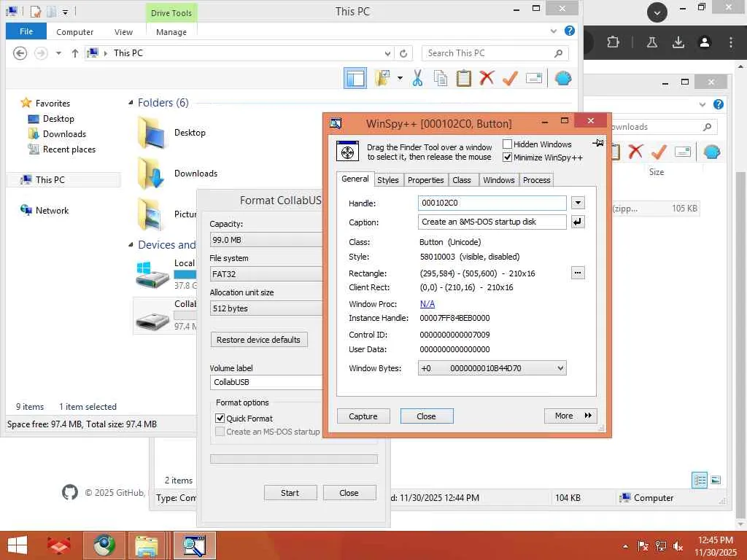Viewport: 747px width, 560px height.
Task: Click the email envelope icon in This PC toolbar
Action: pos(533,78)
